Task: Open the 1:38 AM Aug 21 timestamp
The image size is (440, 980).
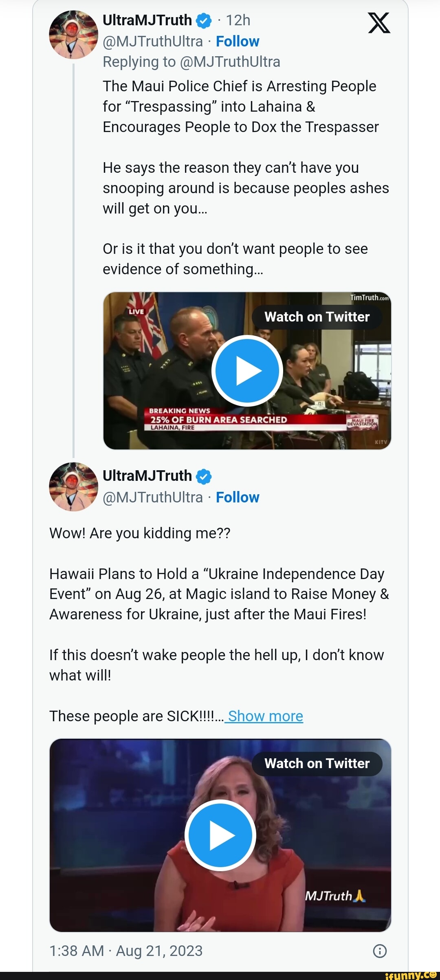Action: click(126, 951)
